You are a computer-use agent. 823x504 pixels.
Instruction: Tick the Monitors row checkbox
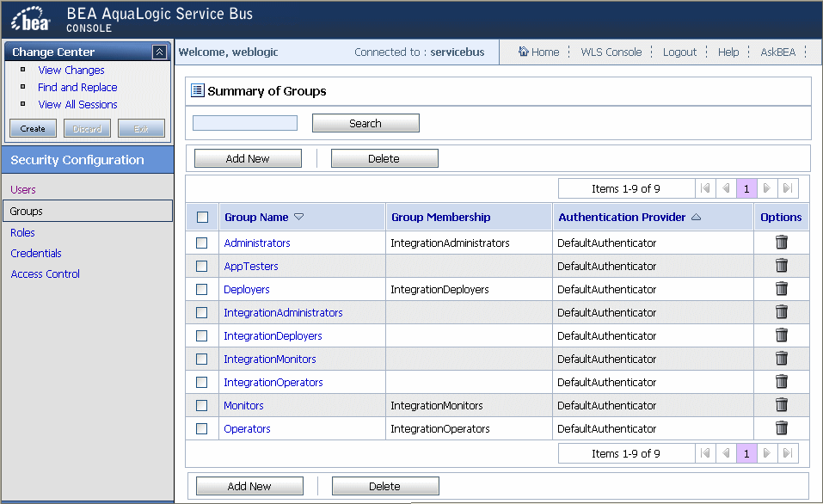[202, 405]
